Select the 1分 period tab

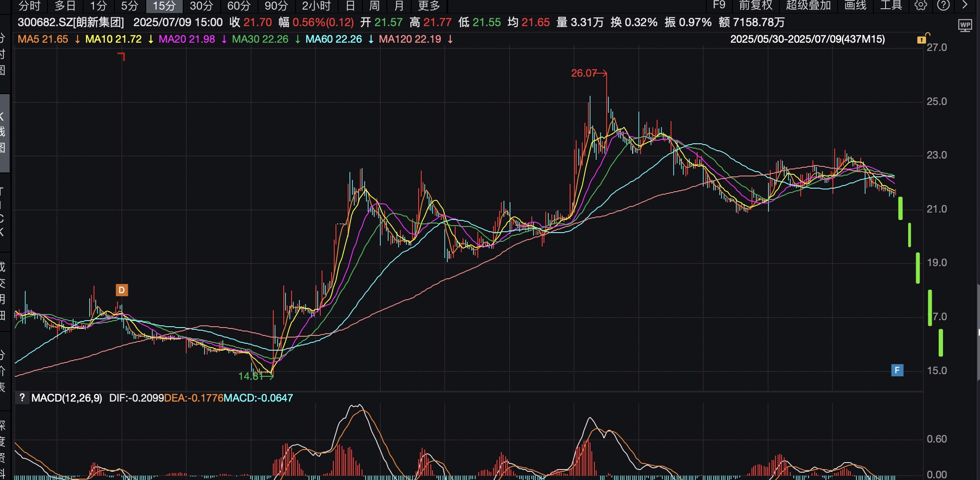click(x=98, y=6)
